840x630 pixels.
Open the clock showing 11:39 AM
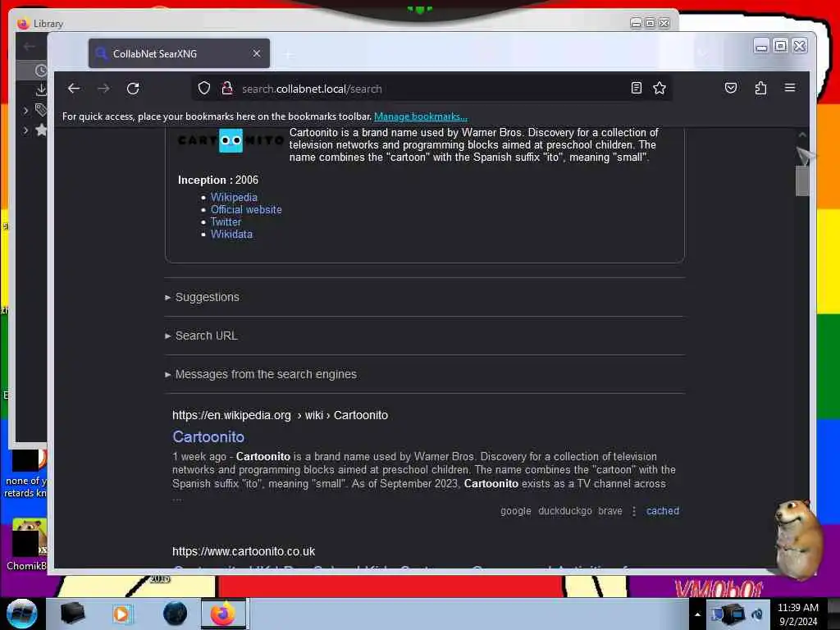(x=797, y=614)
